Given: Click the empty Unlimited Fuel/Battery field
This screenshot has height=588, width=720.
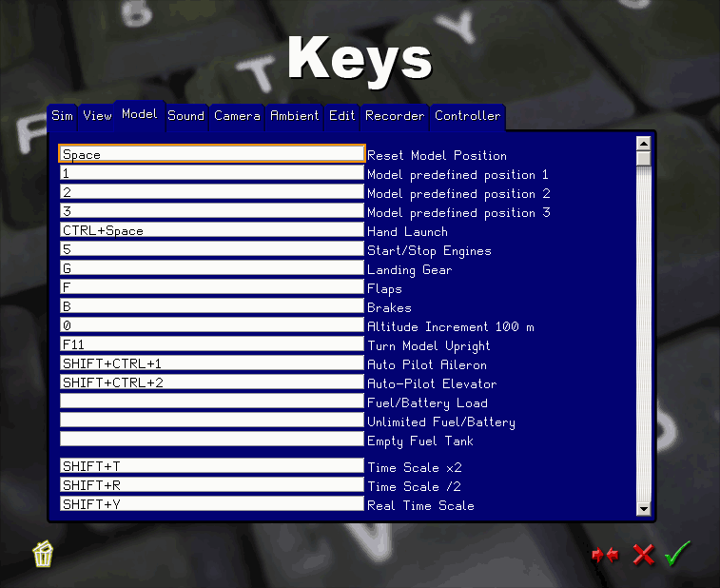Looking at the screenshot, I should pos(212,420).
